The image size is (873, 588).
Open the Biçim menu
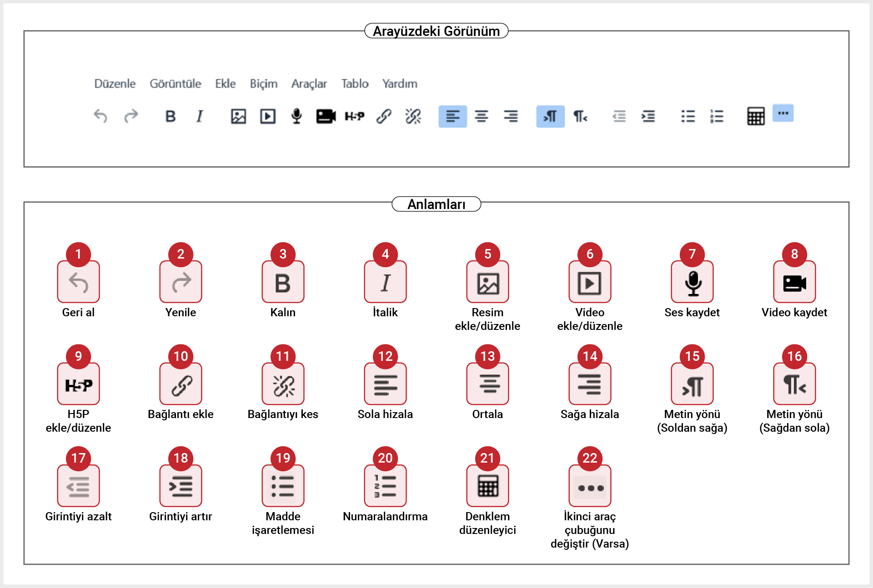tap(264, 84)
